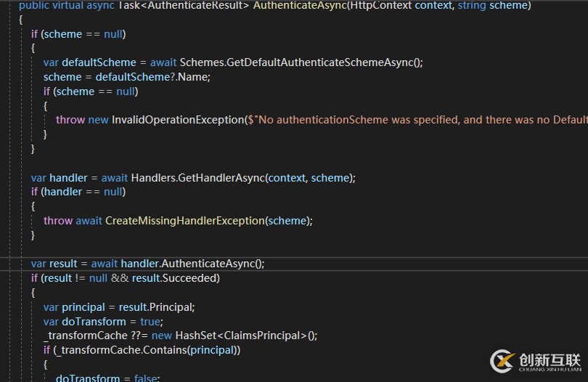Click the _transformCache.Contains call
The height and width of the screenshot is (382, 588).
point(145,350)
